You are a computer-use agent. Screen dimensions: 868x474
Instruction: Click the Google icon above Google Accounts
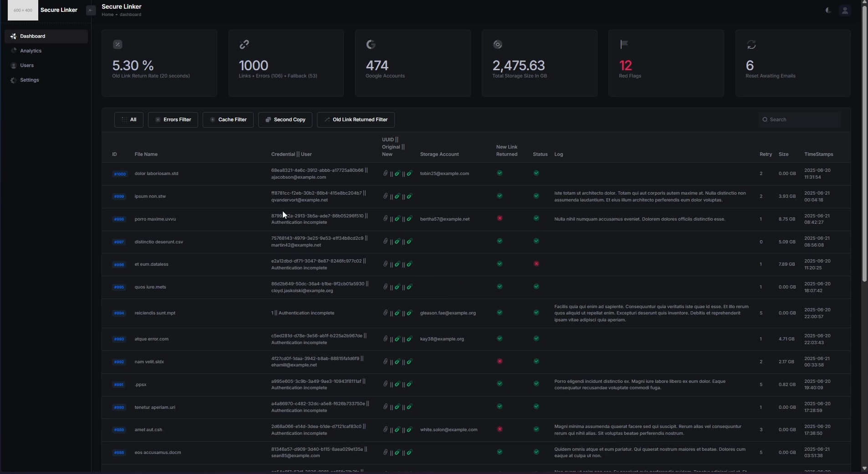370,44
